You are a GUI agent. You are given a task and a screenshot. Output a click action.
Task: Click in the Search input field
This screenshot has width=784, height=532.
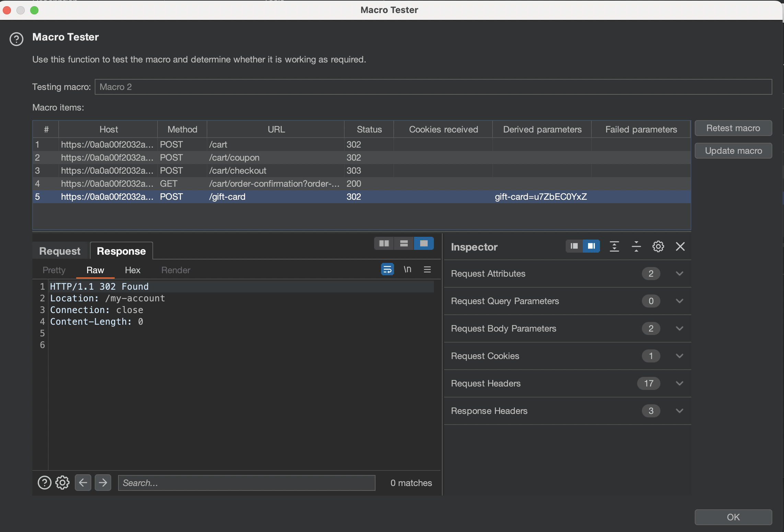pos(246,483)
